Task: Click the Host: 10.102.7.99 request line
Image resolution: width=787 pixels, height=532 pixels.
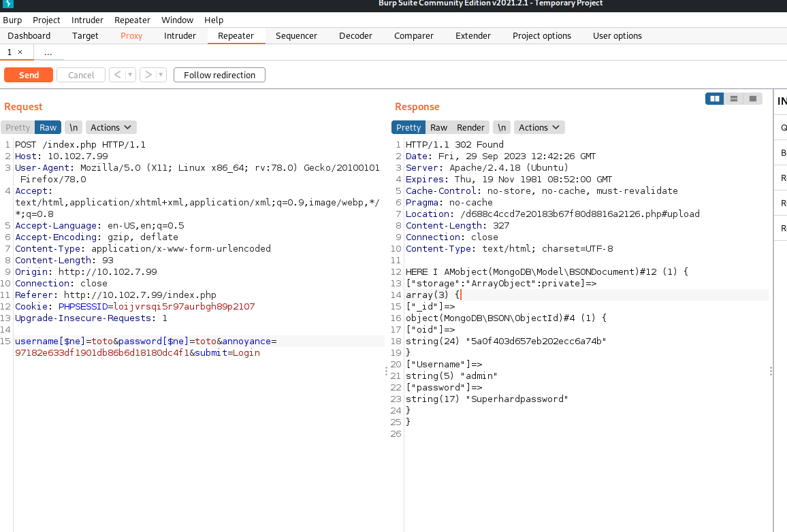Action: tap(61, 156)
